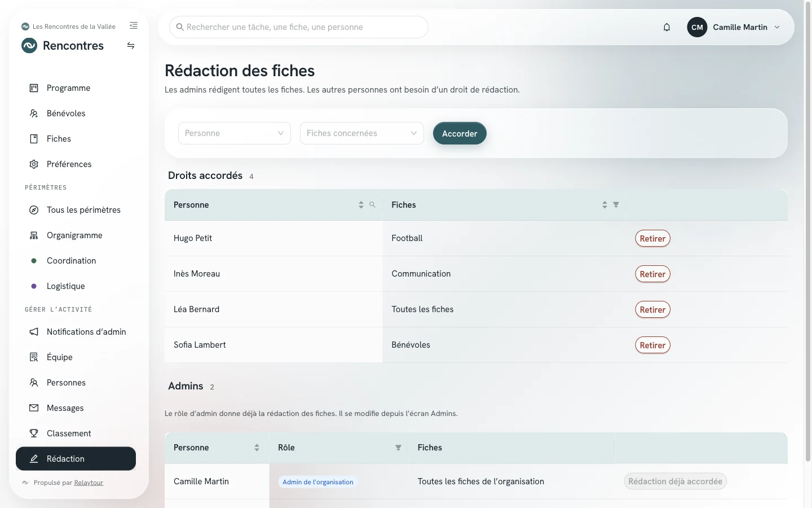
Task: Click the switch organisation arrows icon
Action: pyautogui.click(x=131, y=46)
